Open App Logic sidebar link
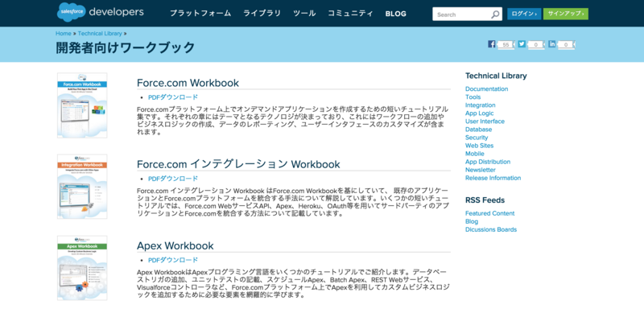The width and height of the screenshot is (644, 313). [479, 113]
